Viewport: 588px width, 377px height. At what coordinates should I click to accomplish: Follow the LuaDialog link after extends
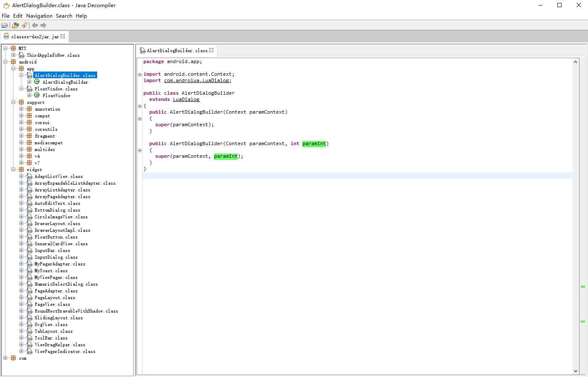click(x=186, y=99)
